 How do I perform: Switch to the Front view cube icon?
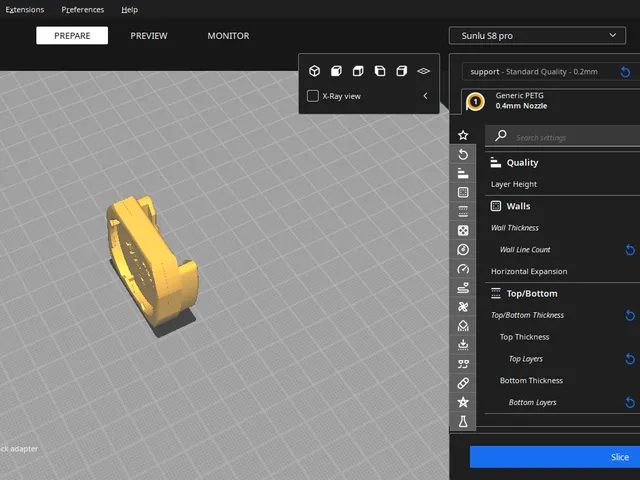[336, 71]
